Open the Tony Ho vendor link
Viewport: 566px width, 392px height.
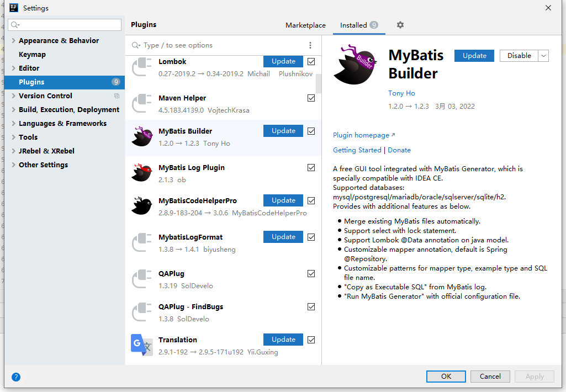coord(401,93)
